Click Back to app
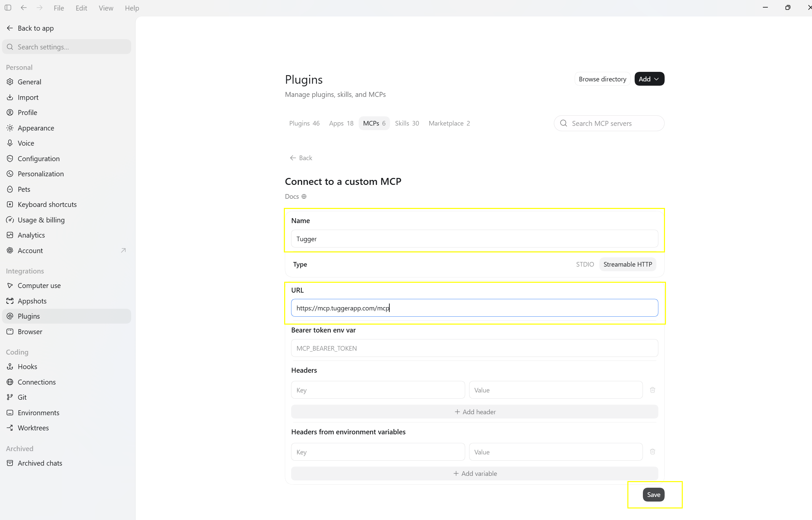 (x=30, y=28)
